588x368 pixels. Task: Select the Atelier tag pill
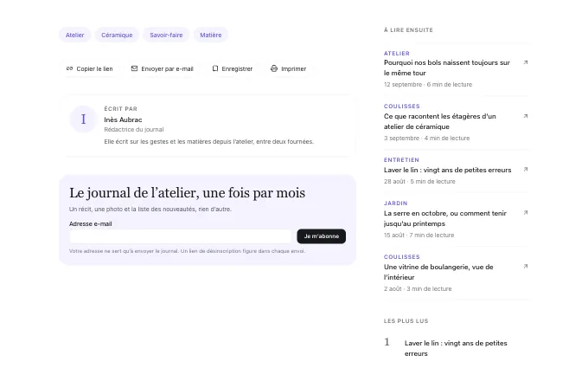pos(74,35)
